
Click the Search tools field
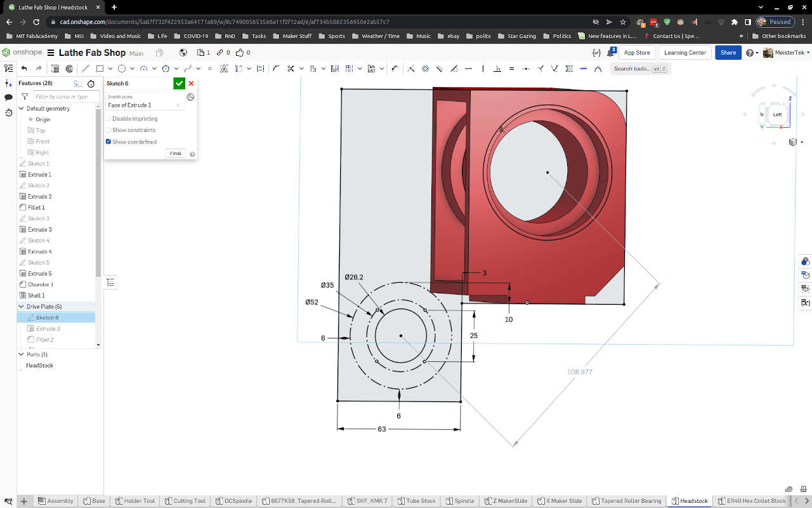pos(641,69)
